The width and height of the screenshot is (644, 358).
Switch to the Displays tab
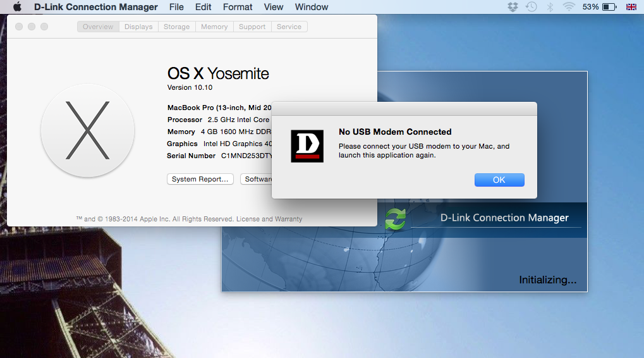click(x=138, y=27)
